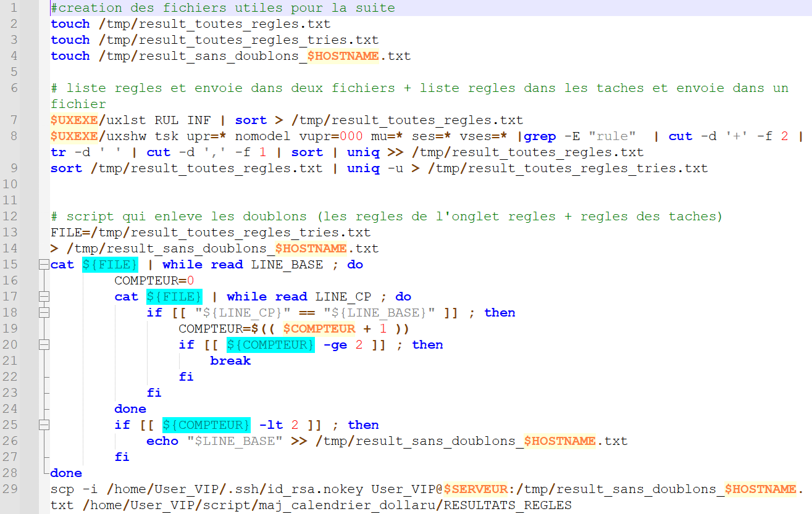Collapse the LINE_CP if block fold on line 18
Screen dimensions: 812x514
point(43,313)
